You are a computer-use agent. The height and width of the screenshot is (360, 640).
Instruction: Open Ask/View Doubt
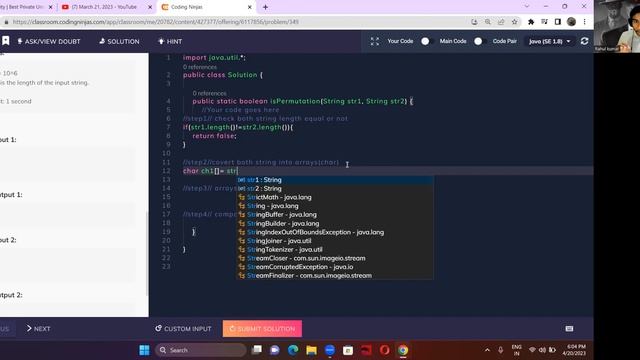point(49,41)
